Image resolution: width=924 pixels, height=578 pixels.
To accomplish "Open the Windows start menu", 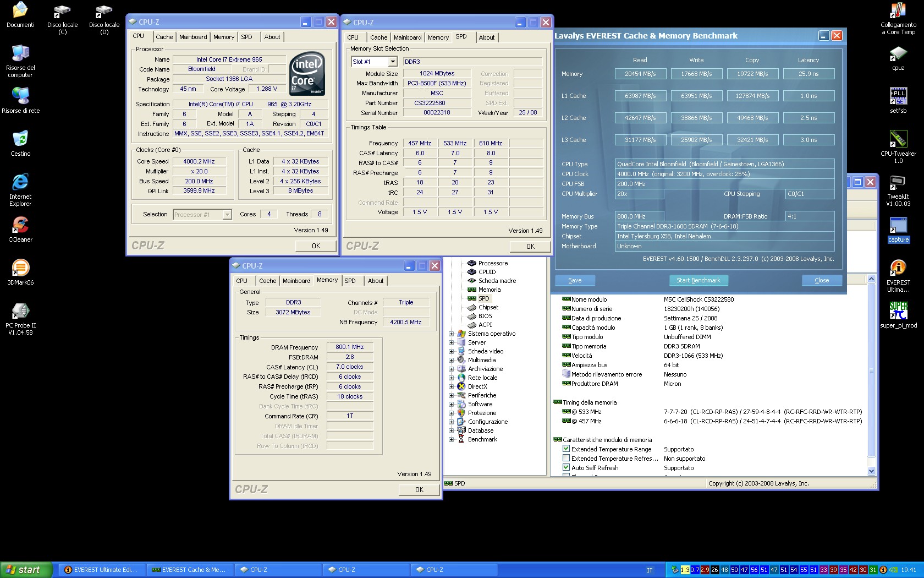I will (x=26, y=570).
